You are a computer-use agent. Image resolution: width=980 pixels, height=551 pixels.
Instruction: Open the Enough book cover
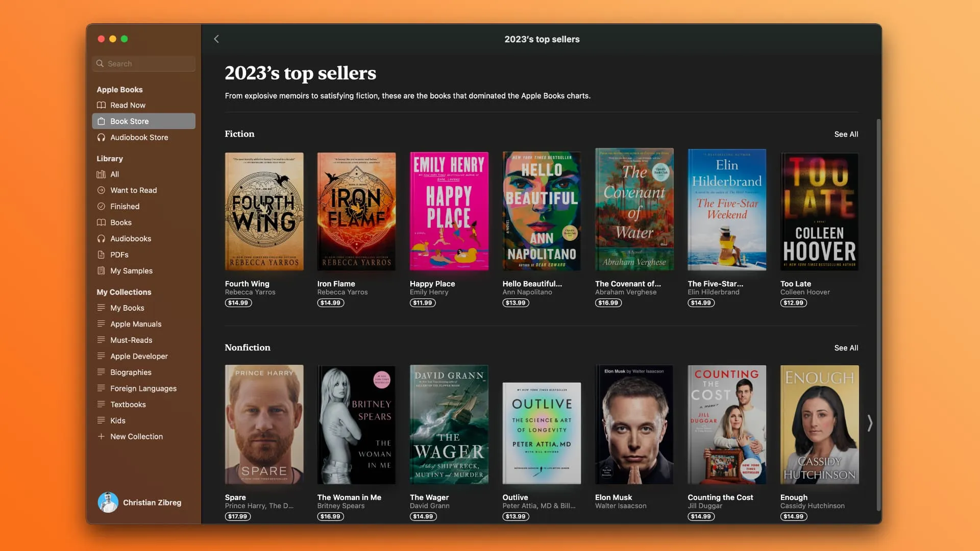coord(819,424)
